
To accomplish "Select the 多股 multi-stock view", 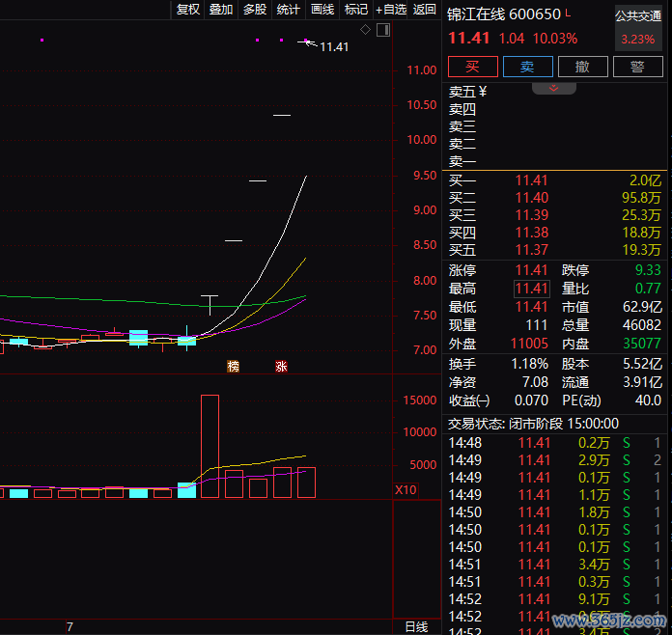I will point(255,9).
